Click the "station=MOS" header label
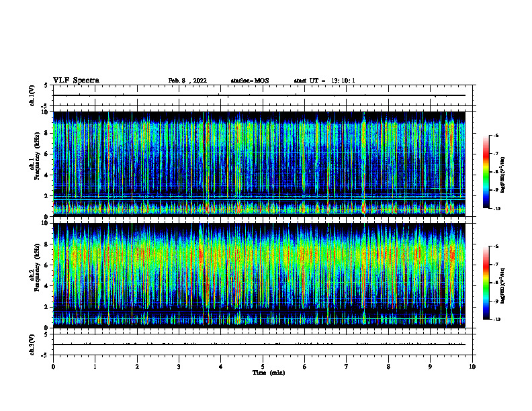The width and height of the screenshot is (532, 411). coord(250,81)
